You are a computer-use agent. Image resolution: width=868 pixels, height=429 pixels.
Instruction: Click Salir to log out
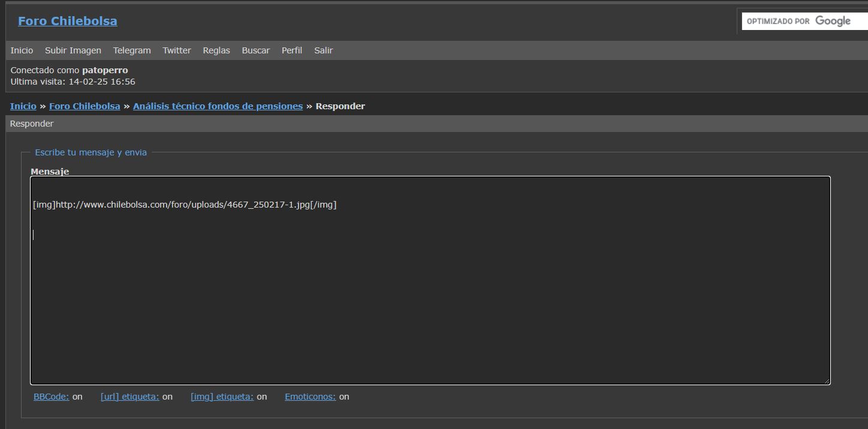click(324, 50)
